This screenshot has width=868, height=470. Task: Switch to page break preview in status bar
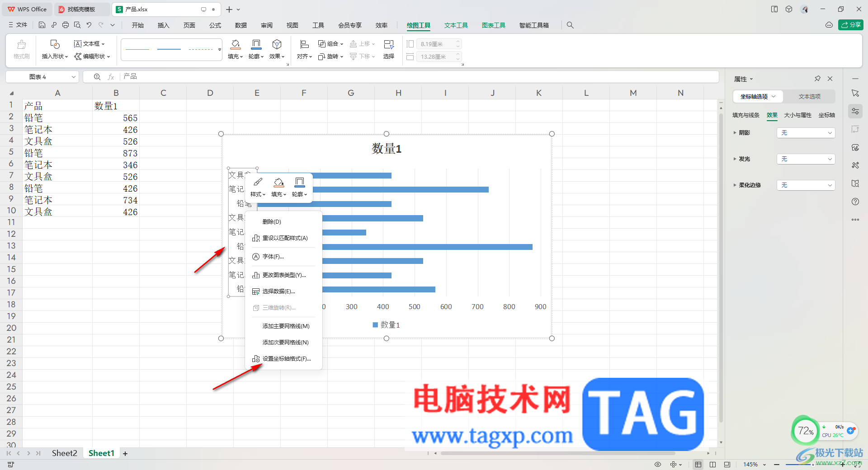713,464
